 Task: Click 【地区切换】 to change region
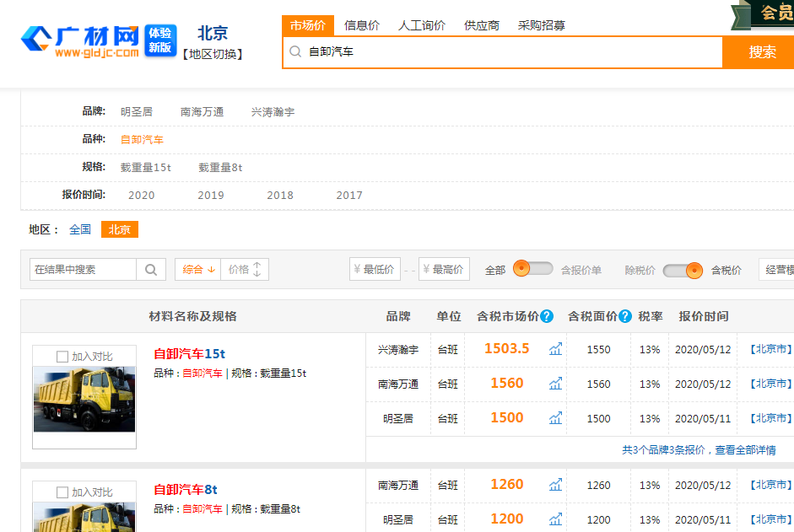pos(213,54)
